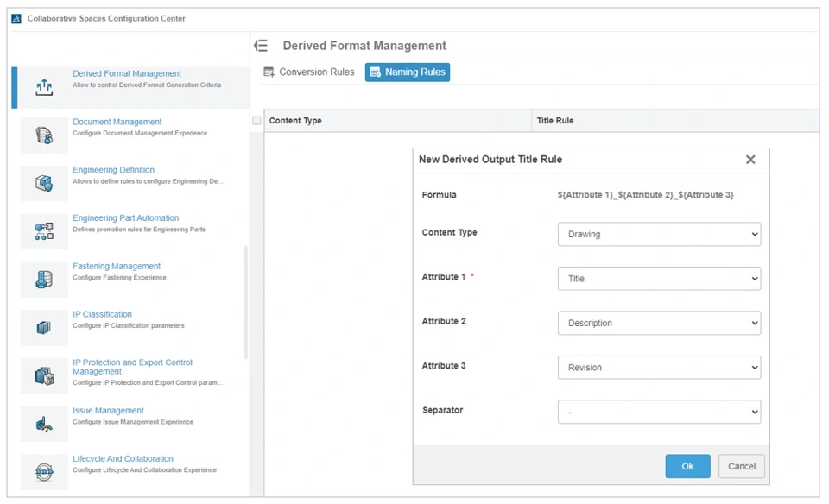Expand the Attribute 3 Revision dropdown
The width and height of the screenshot is (829, 504).
[659, 368]
